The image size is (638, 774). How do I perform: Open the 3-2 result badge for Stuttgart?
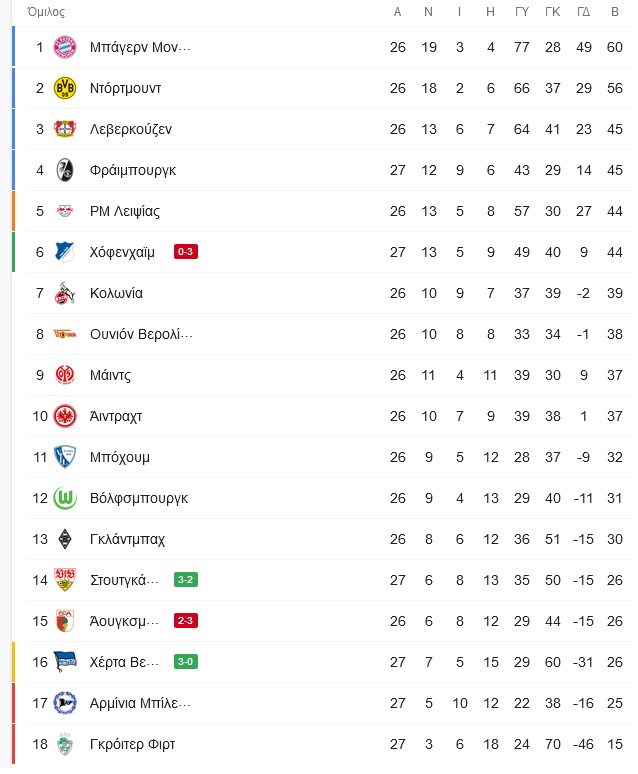[186, 580]
